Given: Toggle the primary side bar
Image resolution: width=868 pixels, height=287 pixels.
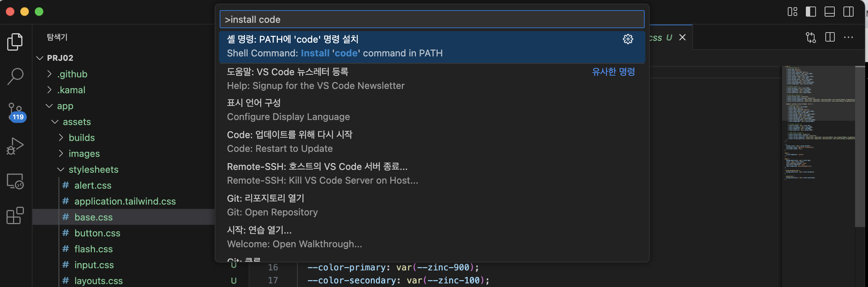Looking at the screenshot, I should tap(811, 12).
